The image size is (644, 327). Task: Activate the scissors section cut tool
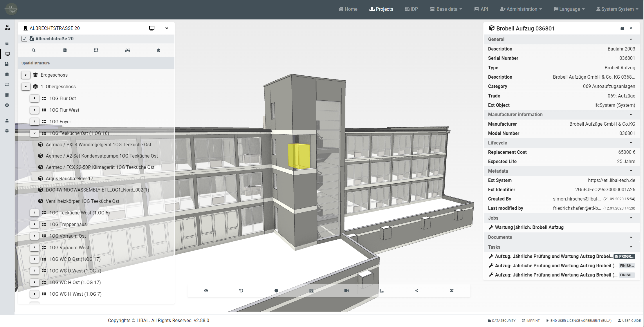click(452, 290)
